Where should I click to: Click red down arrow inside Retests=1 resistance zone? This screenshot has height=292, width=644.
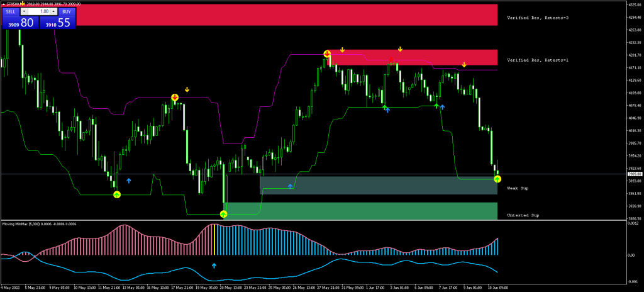(x=391, y=60)
